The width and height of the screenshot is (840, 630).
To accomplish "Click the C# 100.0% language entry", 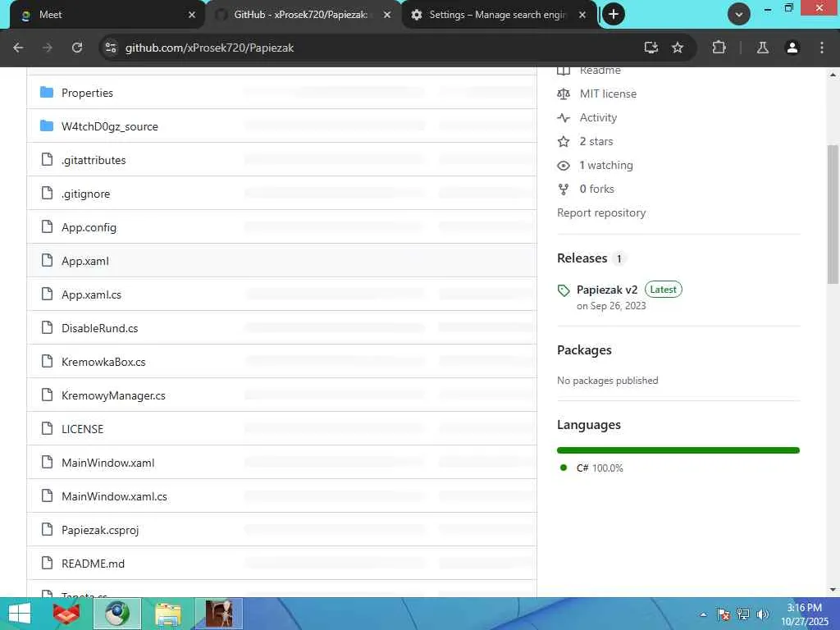I will point(600,468).
